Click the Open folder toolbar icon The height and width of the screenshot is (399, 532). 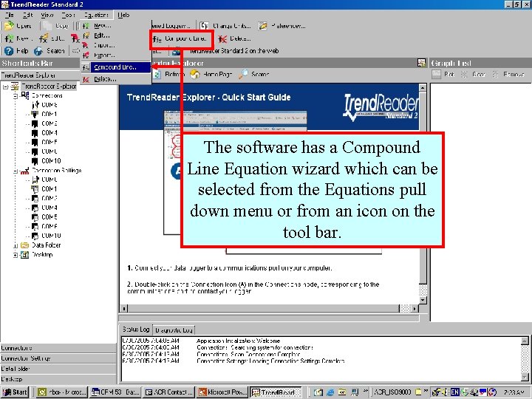[9, 26]
